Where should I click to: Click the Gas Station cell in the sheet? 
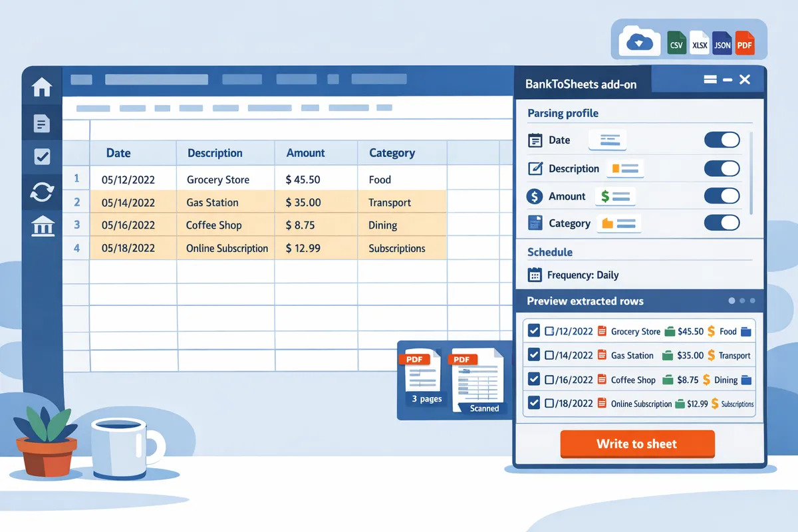click(225, 202)
